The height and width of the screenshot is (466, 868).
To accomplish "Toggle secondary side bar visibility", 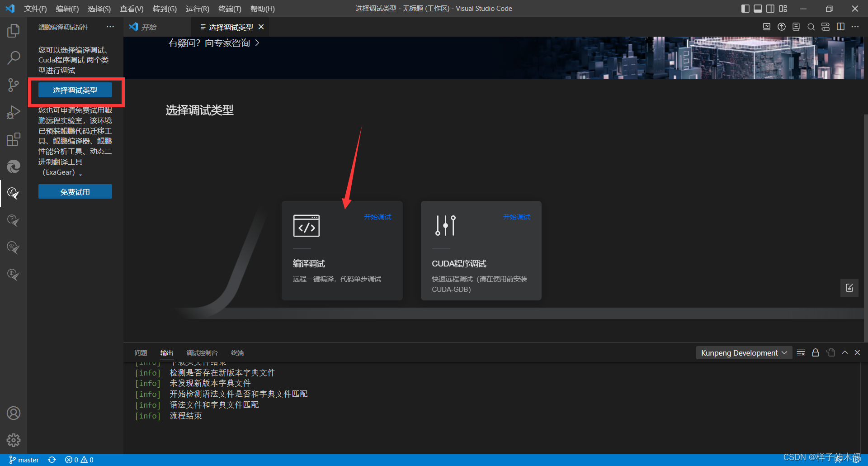I will coord(770,9).
